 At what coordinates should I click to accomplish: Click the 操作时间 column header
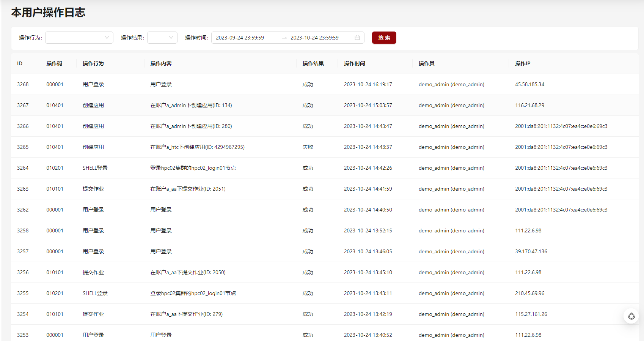click(x=354, y=63)
